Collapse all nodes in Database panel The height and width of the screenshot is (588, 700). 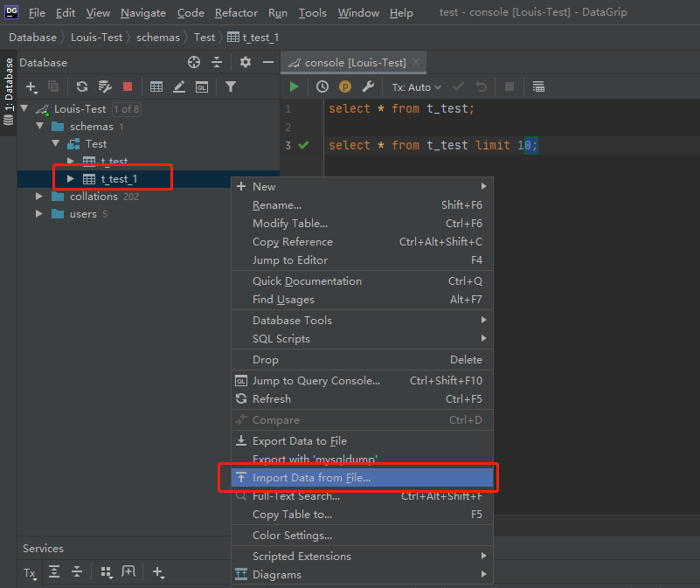click(x=217, y=62)
